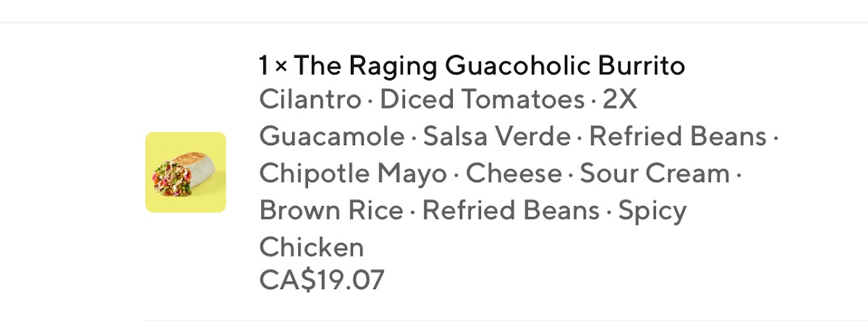Screen dimensions: 868x321
Task: Click the Guacamole modifier word
Action: 331,136
